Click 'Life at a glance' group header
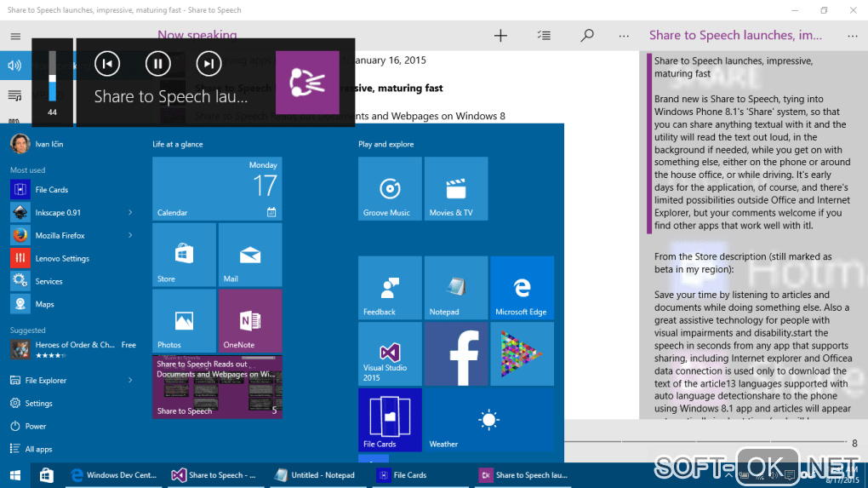The width and height of the screenshot is (868, 488). [x=178, y=144]
